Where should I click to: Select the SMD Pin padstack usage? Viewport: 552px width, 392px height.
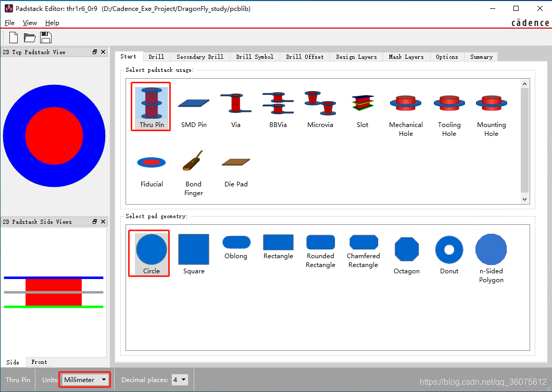tap(194, 108)
